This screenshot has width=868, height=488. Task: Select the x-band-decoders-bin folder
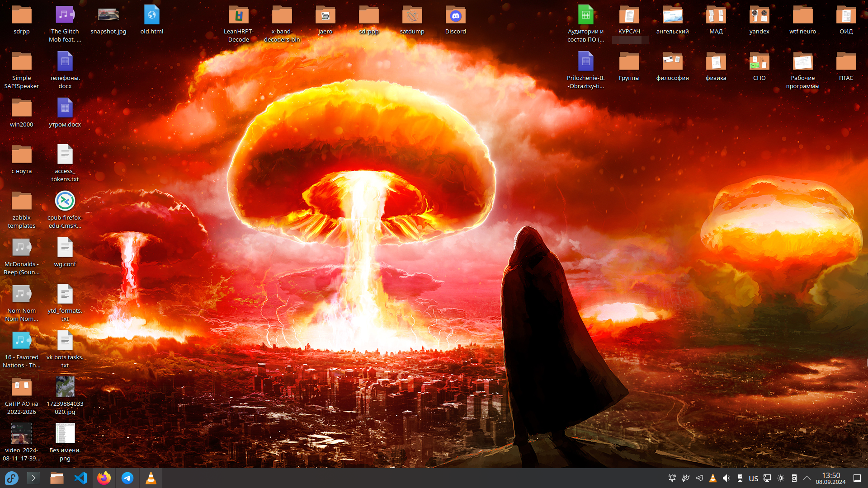282,24
